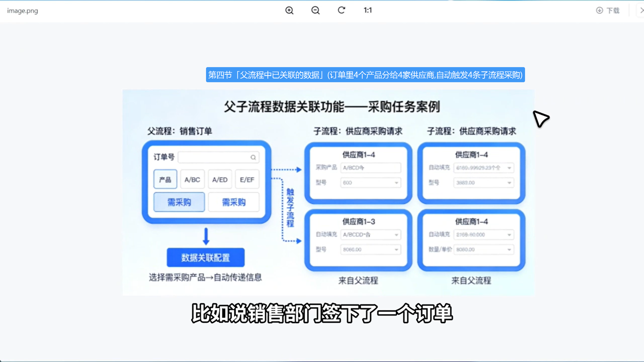
Task: Click the subtitle 比如说销售部门签下了一个订单
Action: point(322,313)
